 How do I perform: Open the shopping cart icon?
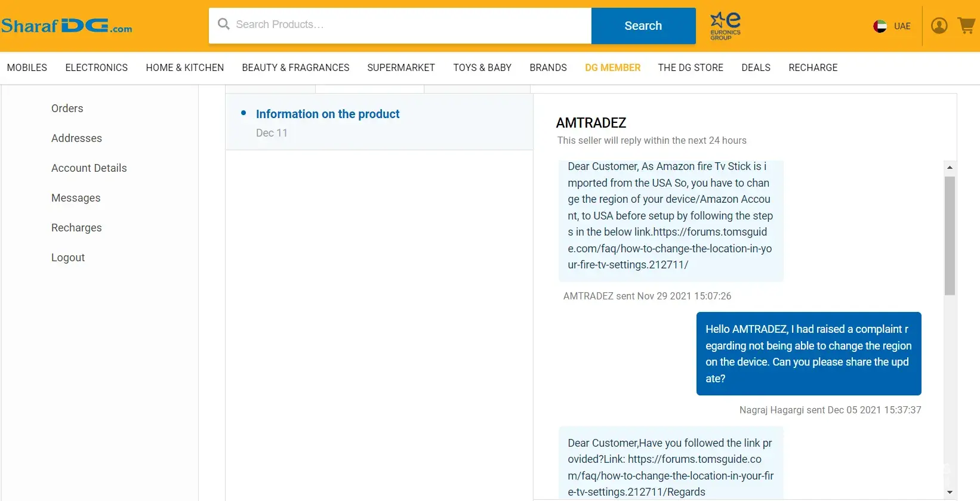point(966,26)
